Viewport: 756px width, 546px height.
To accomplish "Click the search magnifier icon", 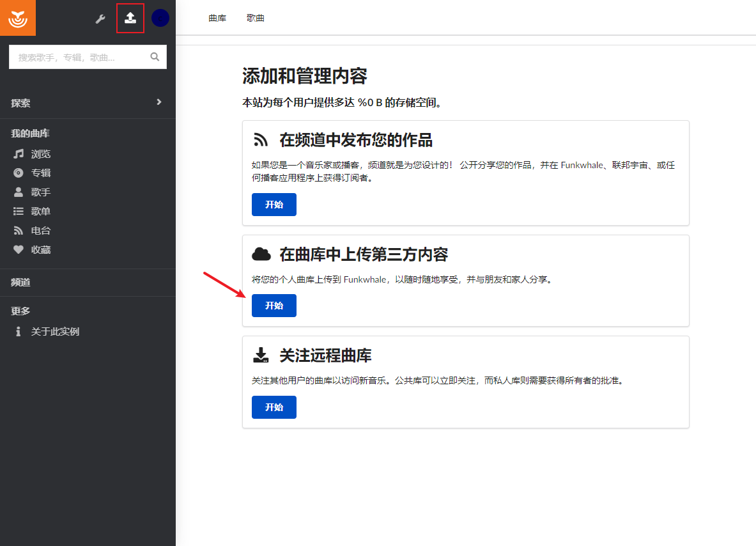I will (x=155, y=57).
